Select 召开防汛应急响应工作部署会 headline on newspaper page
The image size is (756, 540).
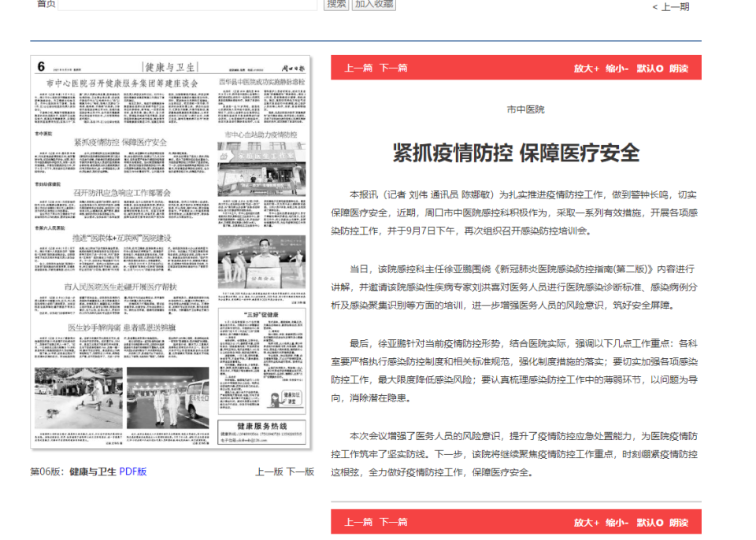point(122,193)
